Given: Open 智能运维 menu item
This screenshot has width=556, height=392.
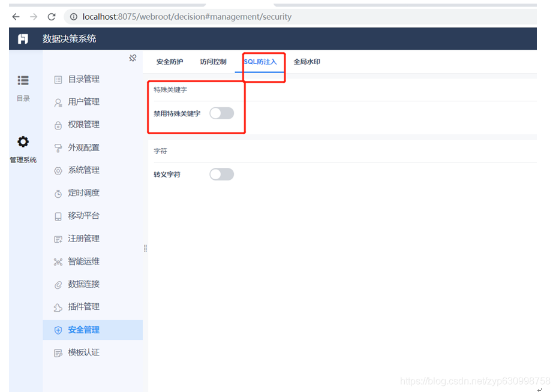Looking at the screenshot, I should 93,261.
